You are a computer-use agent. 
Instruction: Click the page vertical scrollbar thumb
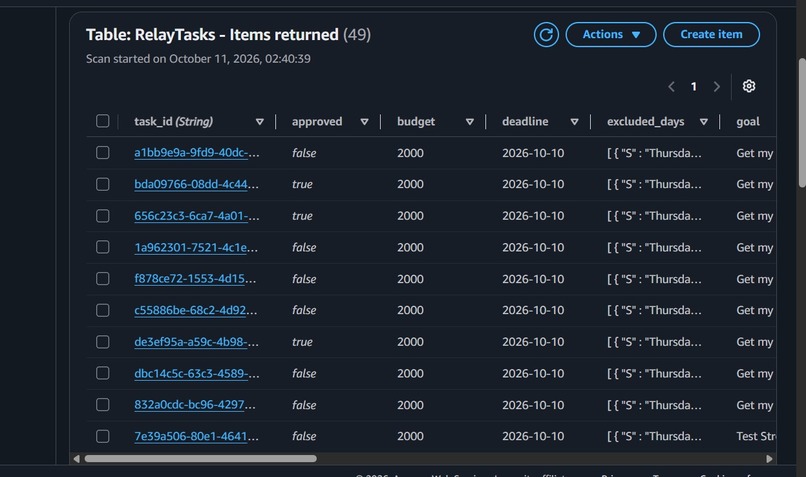[802, 122]
